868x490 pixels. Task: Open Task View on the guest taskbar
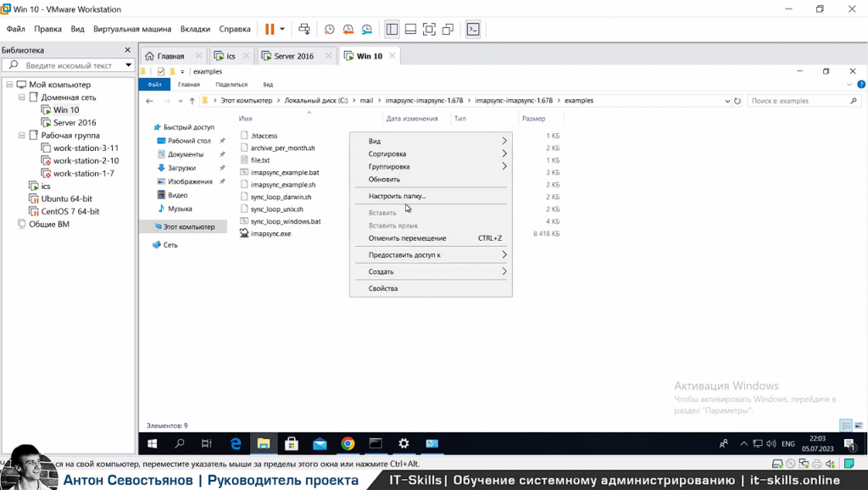coord(207,443)
